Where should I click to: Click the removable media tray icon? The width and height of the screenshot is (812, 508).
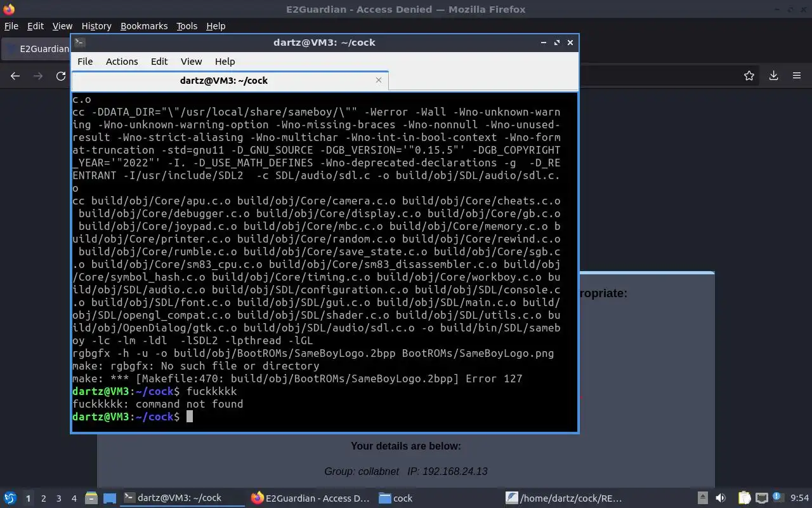[703, 498]
